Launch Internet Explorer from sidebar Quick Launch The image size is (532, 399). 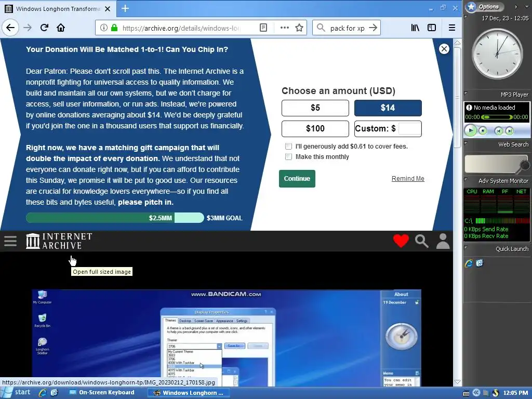(x=469, y=263)
